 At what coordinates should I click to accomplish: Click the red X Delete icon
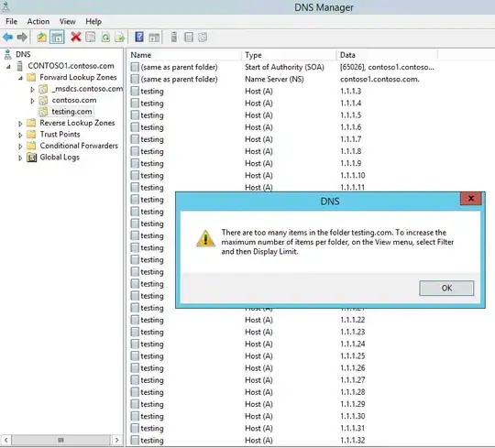[x=76, y=37]
